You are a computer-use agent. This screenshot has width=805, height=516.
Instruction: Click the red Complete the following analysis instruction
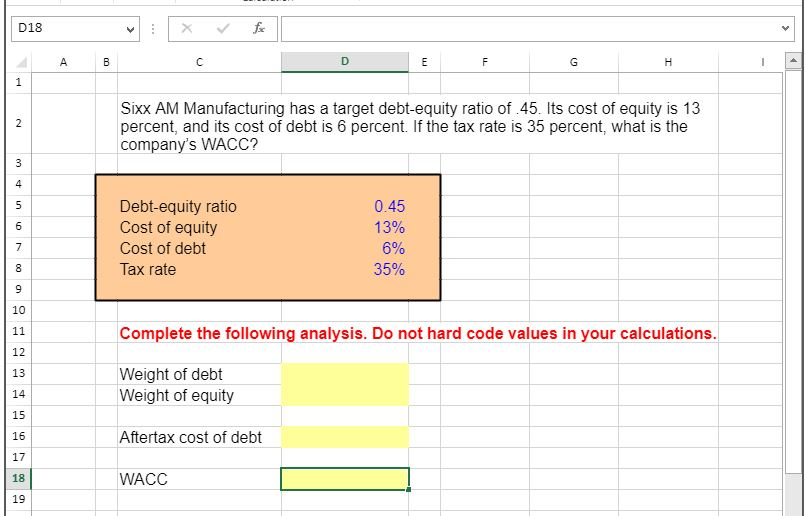click(x=418, y=334)
